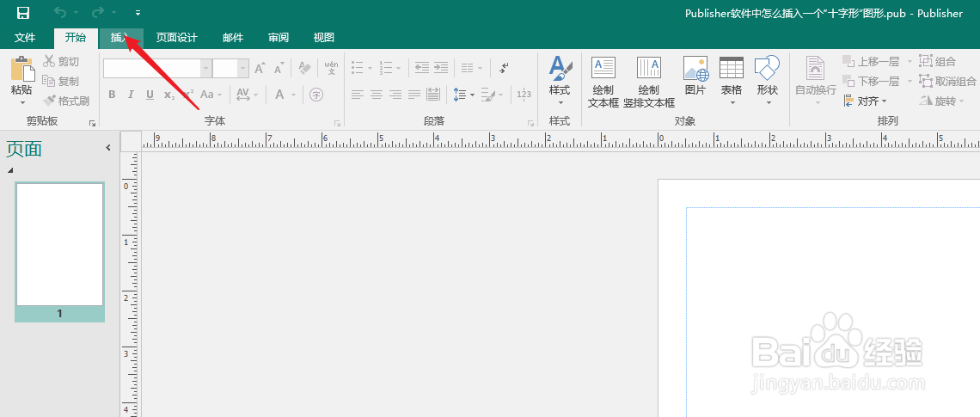980x417 pixels.
Task: Toggle align text right
Action: (x=395, y=95)
